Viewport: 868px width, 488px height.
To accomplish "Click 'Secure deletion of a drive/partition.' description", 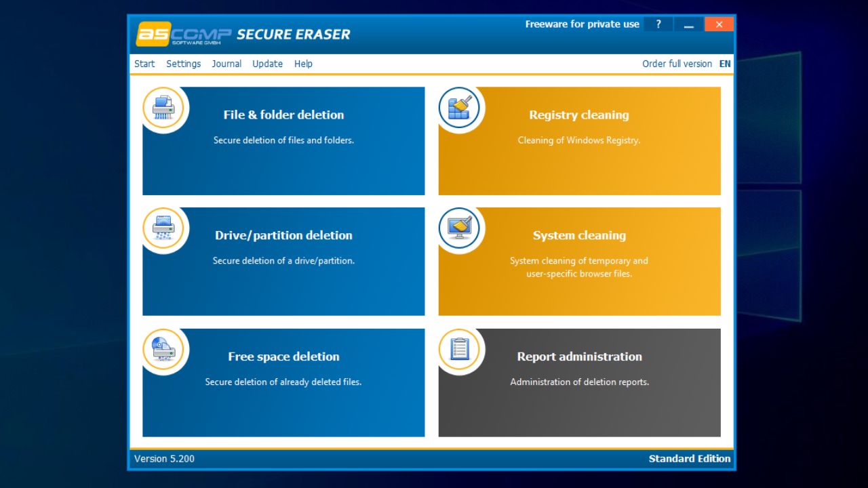I will 283,261.
